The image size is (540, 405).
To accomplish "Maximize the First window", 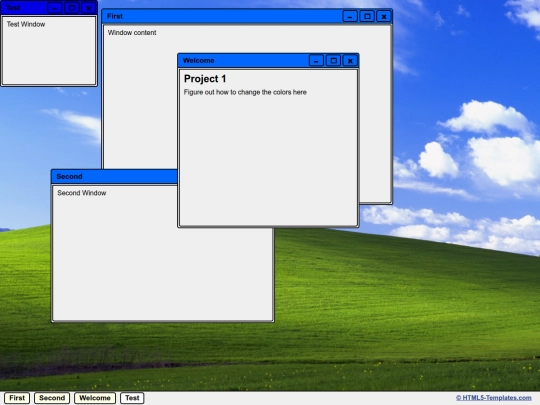I will coord(367,16).
